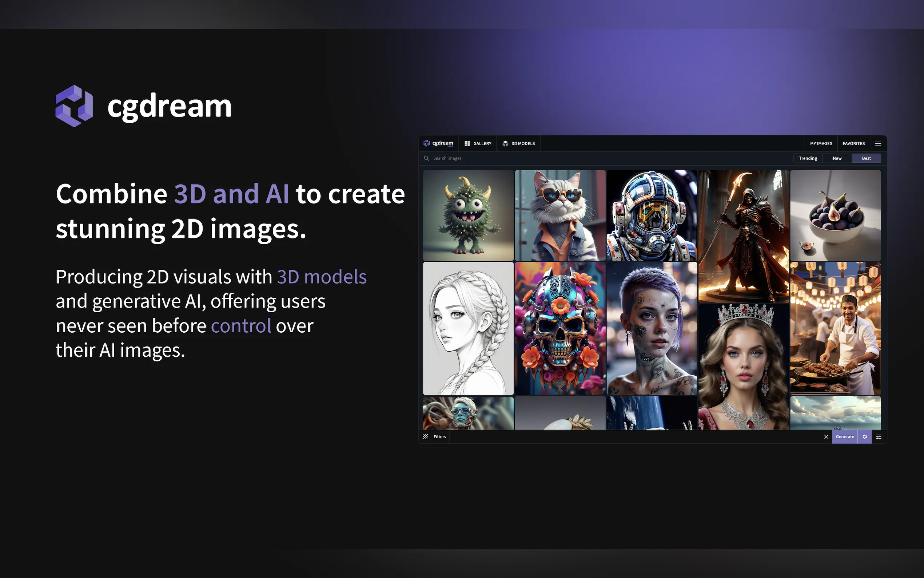Clear the prompt with the X icon
The width and height of the screenshot is (924, 578).
826,436
